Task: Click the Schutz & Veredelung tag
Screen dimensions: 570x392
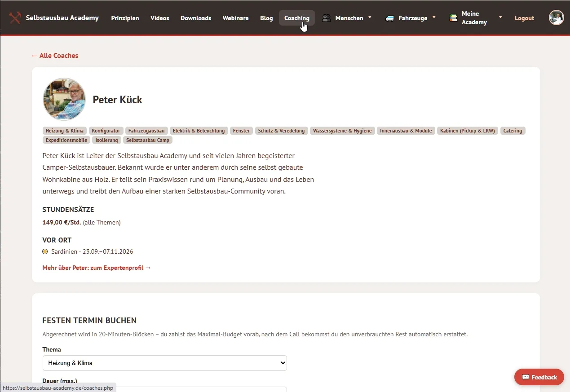Action: pos(281,131)
